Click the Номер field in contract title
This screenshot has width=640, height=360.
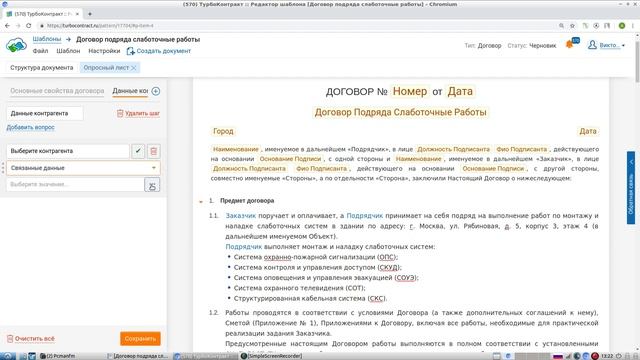410,91
